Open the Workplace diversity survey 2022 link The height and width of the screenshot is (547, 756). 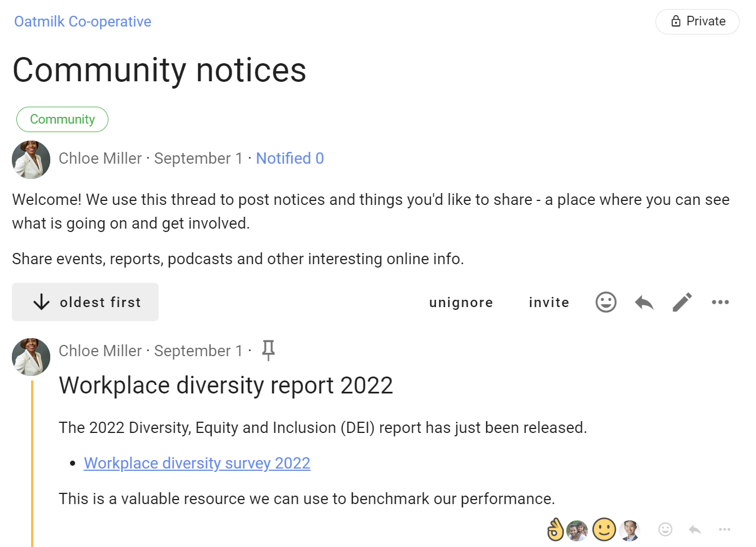point(197,463)
